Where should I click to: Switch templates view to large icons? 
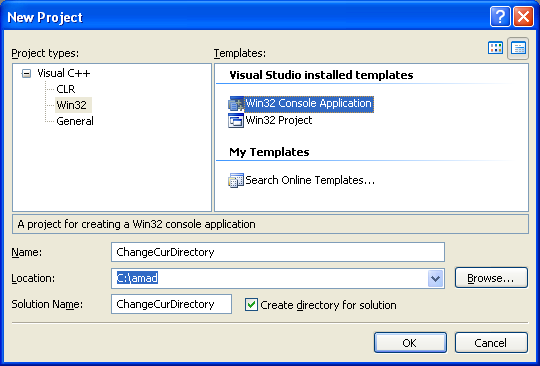click(496, 48)
